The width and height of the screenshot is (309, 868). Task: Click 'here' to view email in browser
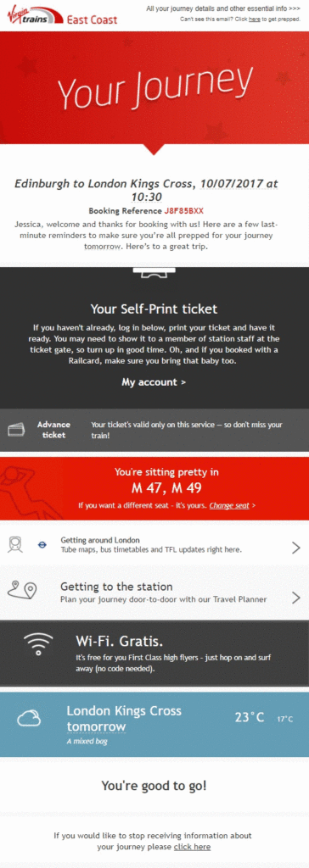coord(254,19)
